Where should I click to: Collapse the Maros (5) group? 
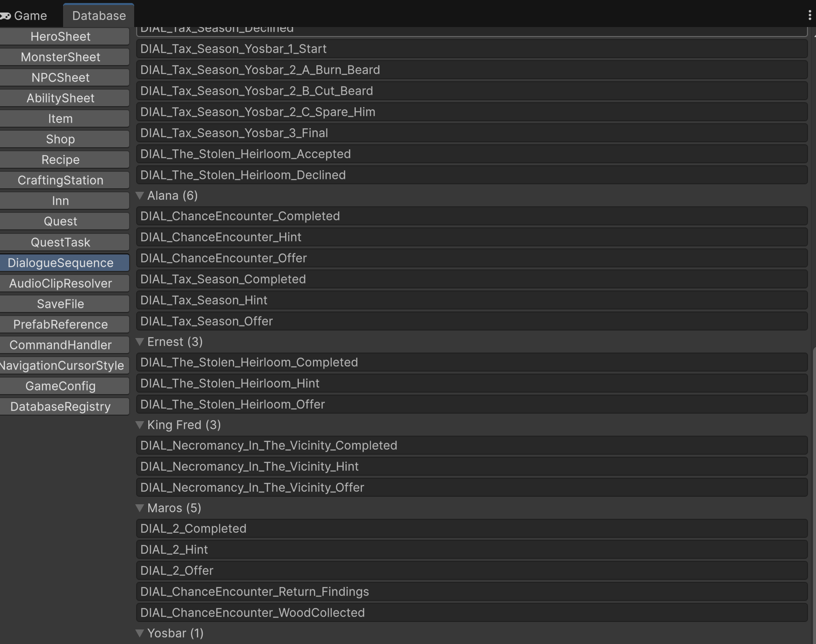pyautogui.click(x=140, y=508)
